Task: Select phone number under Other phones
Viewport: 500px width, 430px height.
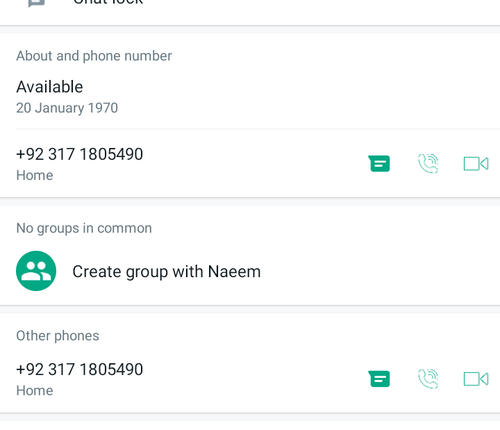Action: coord(79,369)
